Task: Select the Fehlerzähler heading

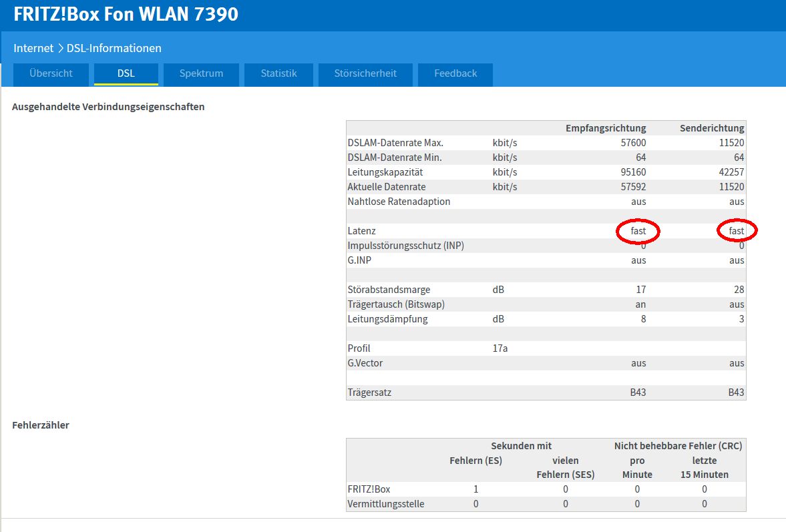Action: [x=41, y=425]
